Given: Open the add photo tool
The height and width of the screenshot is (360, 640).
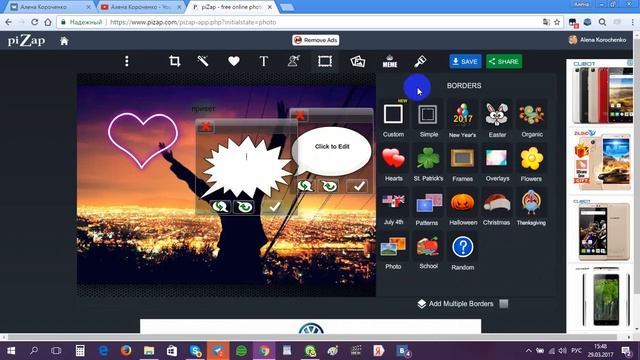Looking at the screenshot, I should tap(358, 61).
